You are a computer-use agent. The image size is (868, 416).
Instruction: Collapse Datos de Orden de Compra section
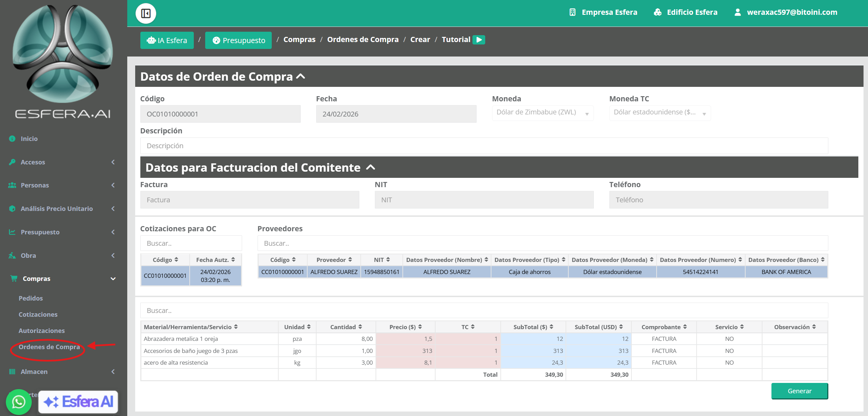[x=301, y=77]
